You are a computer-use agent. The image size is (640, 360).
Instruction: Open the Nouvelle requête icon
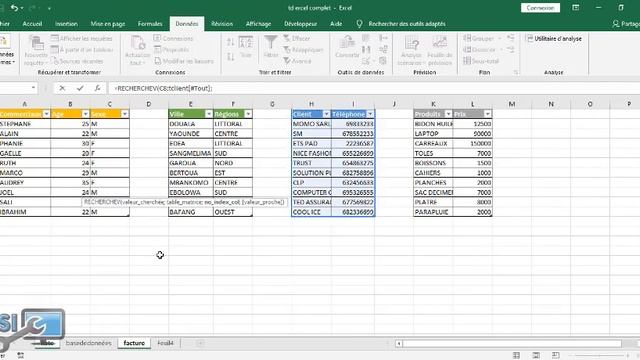click(x=36, y=51)
